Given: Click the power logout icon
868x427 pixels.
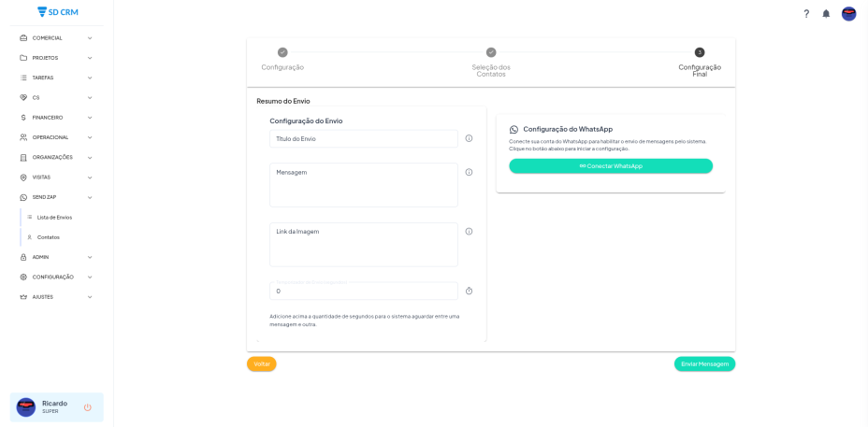Looking at the screenshot, I should [x=88, y=407].
